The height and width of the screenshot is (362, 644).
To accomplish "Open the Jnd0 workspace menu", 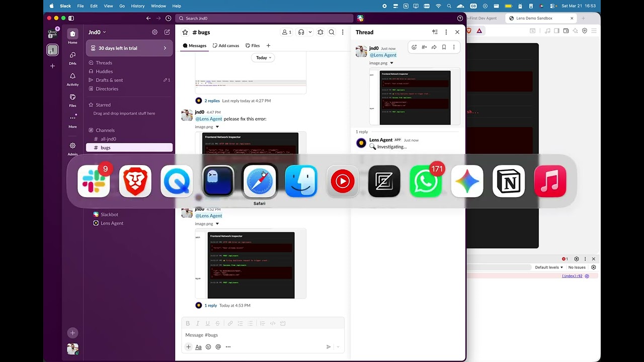I will click(x=97, y=32).
